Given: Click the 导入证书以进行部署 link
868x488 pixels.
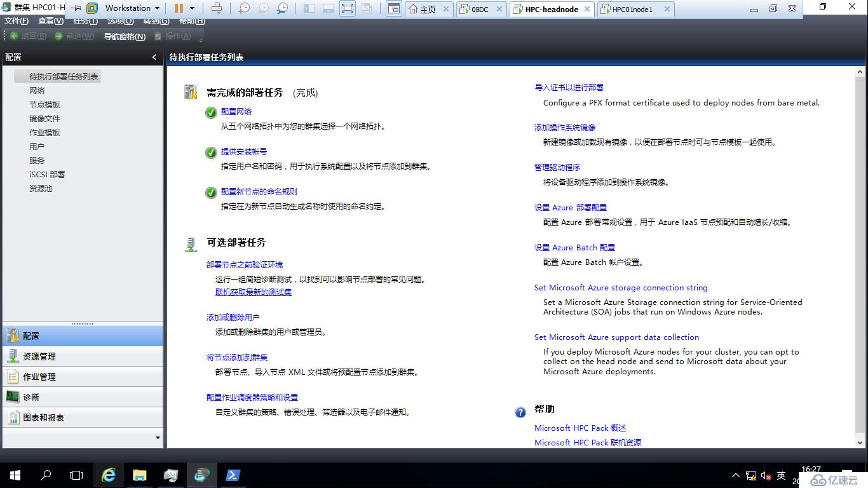Looking at the screenshot, I should coord(569,87).
